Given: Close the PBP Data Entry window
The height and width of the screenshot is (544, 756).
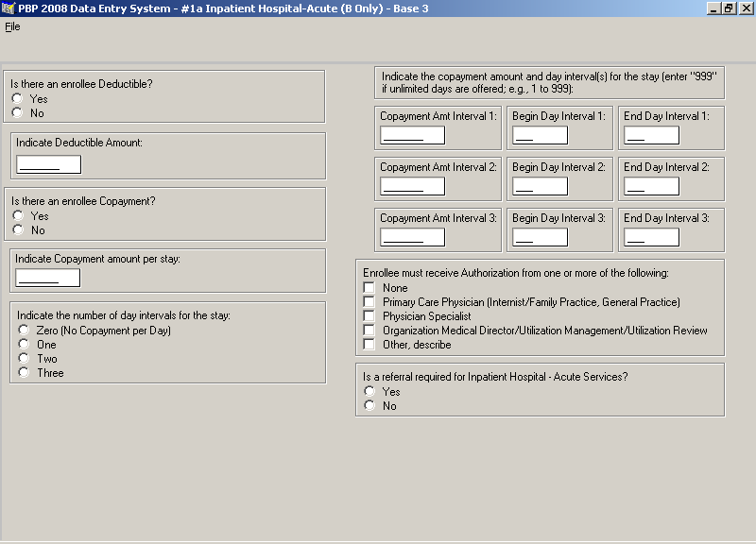Looking at the screenshot, I should coord(745,8).
